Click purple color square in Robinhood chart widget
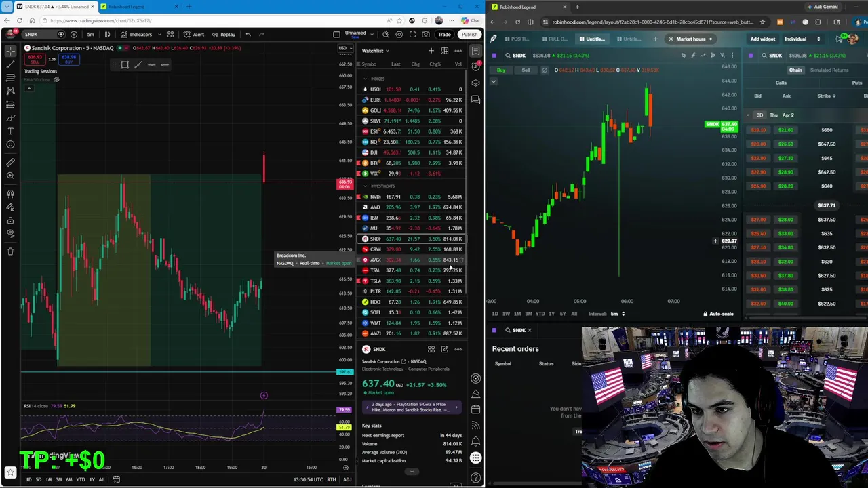The height and width of the screenshot is (488, 868). [494, 55]
